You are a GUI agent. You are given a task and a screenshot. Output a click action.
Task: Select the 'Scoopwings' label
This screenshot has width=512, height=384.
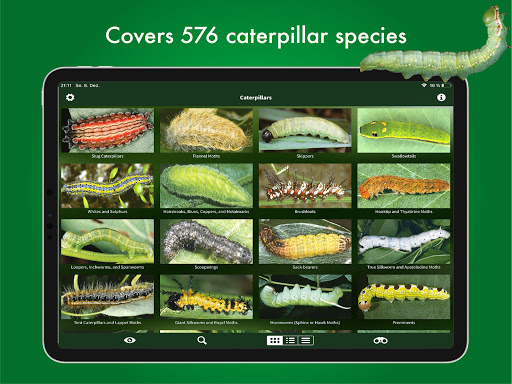coord(206,267)
